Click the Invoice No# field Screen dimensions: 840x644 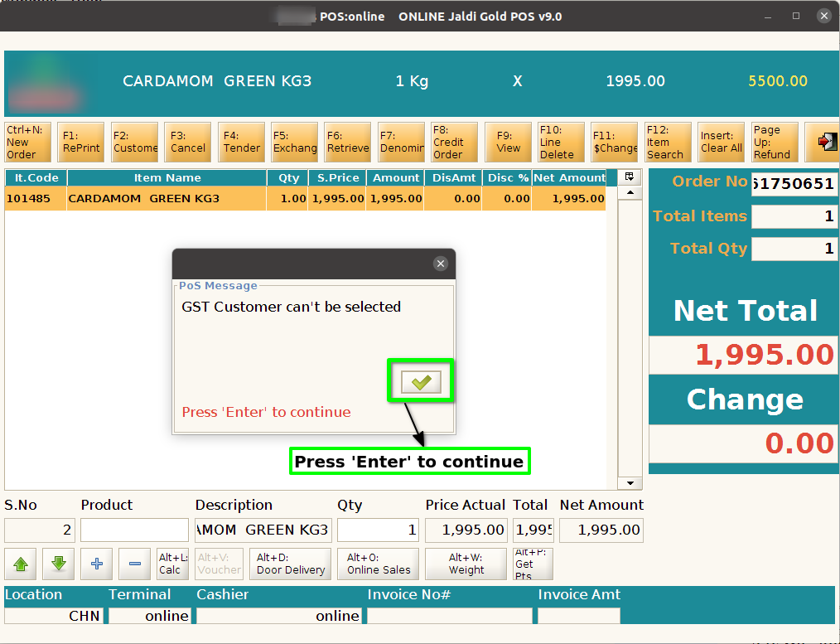coord(450,616)
